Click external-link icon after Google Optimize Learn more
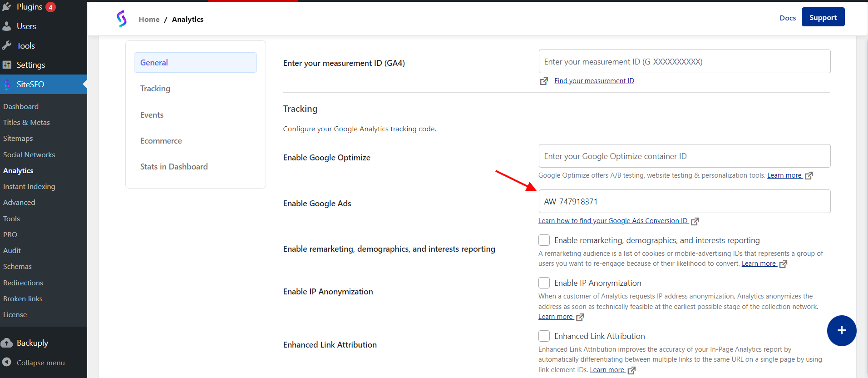Image resolution: width=868 pixels, height=378 pixels. point(809,175)
